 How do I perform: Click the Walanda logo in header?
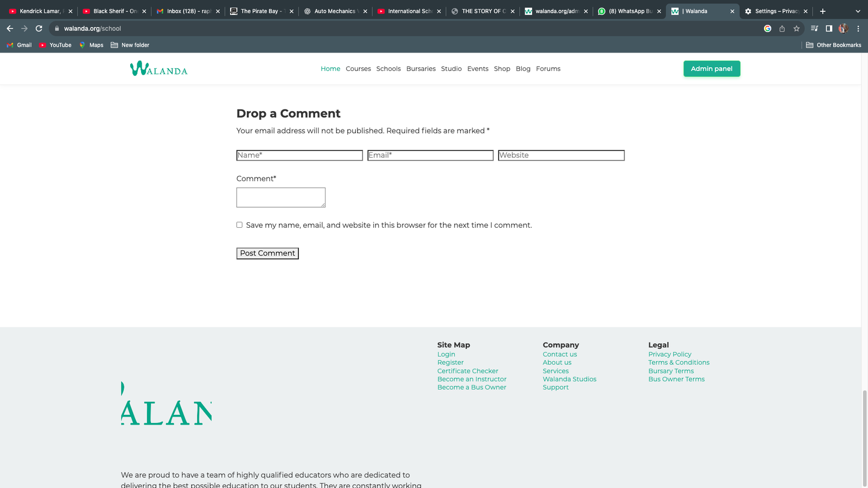pos(158,69)
